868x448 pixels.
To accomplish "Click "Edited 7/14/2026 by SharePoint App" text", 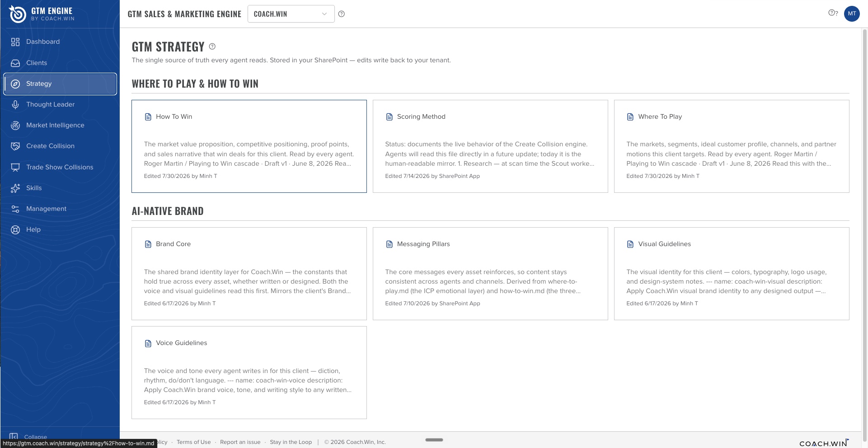I will (432, 176).
